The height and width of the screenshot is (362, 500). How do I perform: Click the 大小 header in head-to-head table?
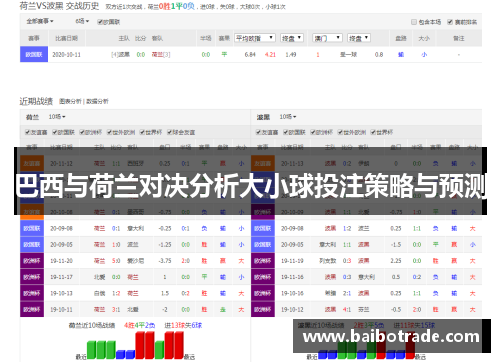[x=424, y=38]
